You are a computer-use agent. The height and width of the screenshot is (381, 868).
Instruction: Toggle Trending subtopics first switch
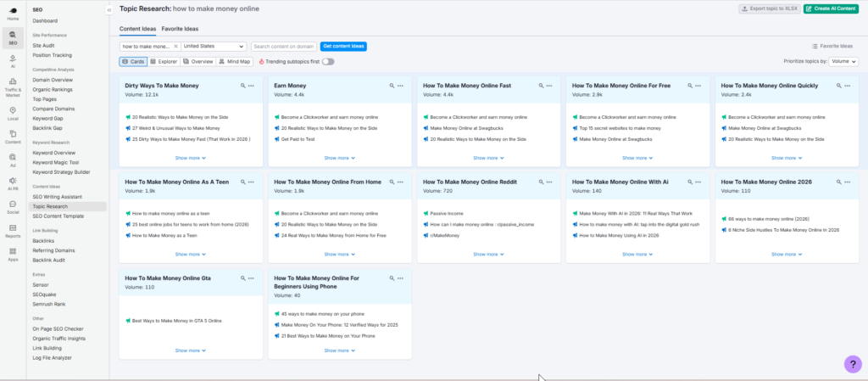click(328, 61)
